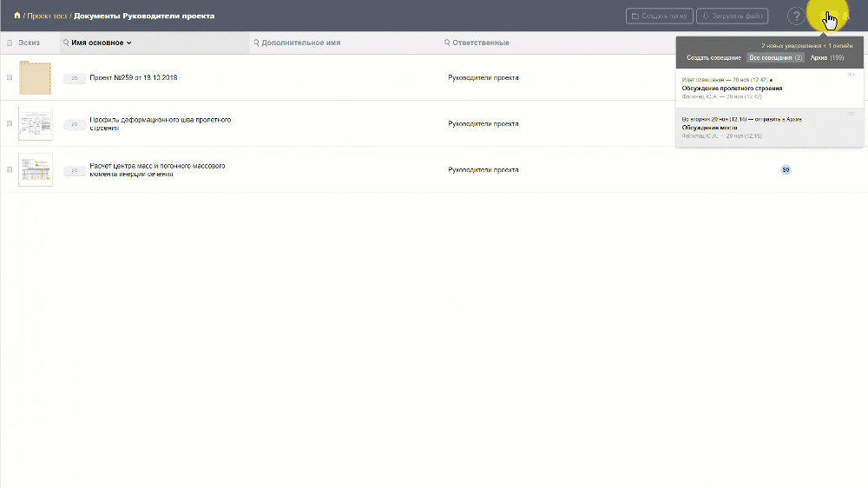
Task: Open thumbnail of Профиль деформационного шва document
Action: (x=36, y=123)
